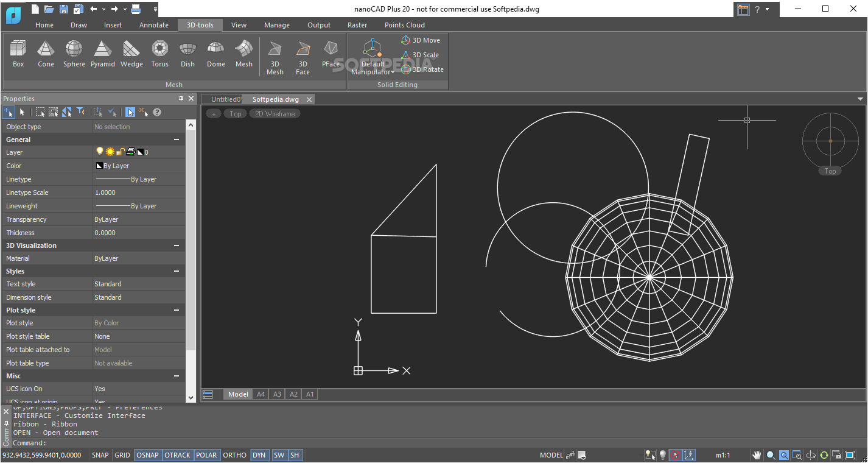Open the Properties panel help icon

click(x=157, y=112)
